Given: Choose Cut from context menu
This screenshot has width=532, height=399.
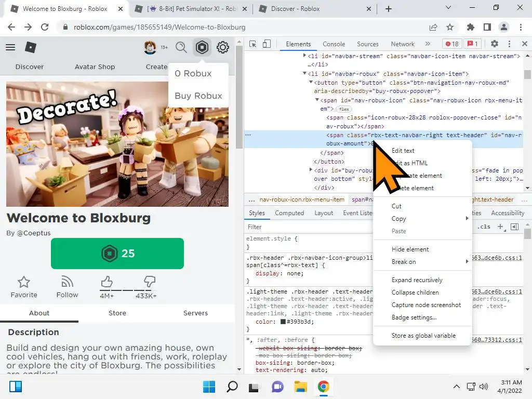Looking at the screenshot, I should (x=422, y=206).
